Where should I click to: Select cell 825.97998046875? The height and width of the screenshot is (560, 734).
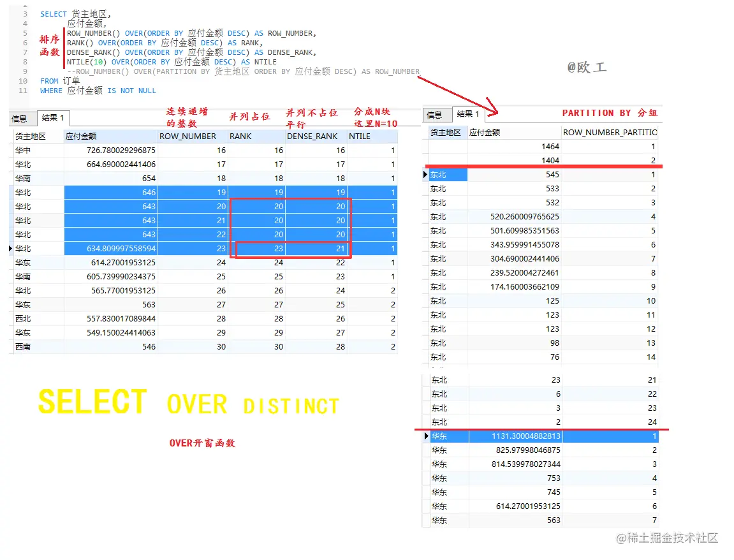tap(515, 450)
